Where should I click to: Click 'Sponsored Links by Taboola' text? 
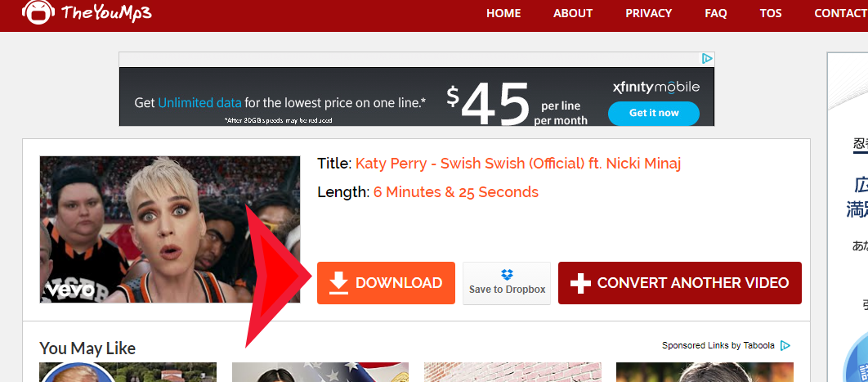point(718,345)
